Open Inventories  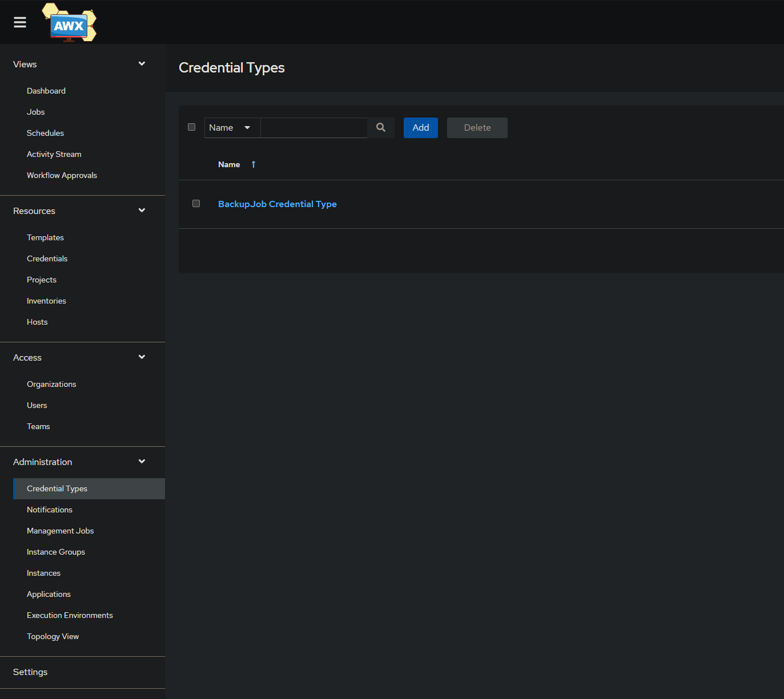(x=47, y=301)
